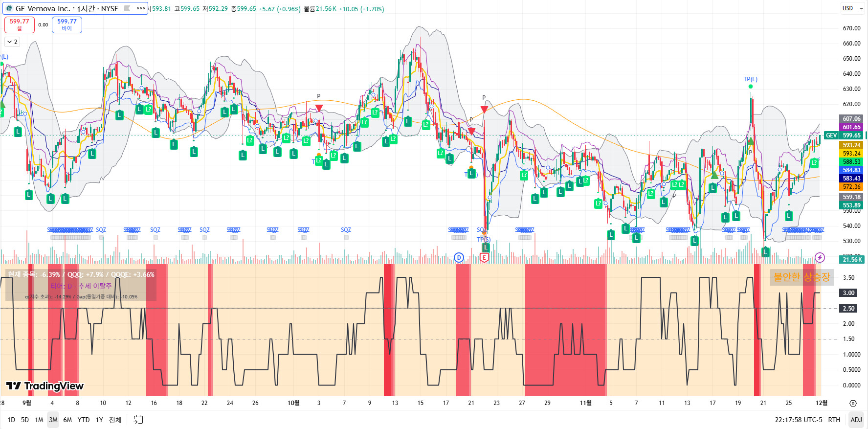Click the 현재 종목 QQQ comparison text
The height and width of the screenshot is (429, 868).
[81, 274]
